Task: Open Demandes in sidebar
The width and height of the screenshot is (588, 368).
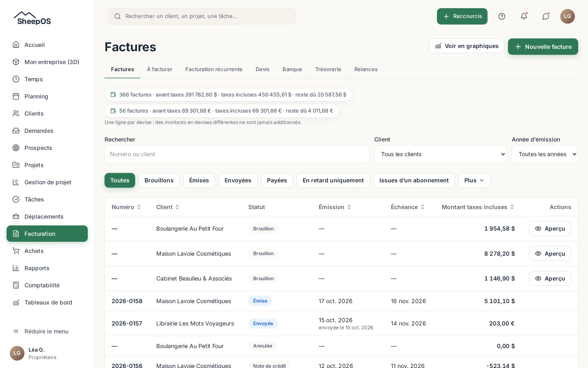Action: click(x=47, y=131)
